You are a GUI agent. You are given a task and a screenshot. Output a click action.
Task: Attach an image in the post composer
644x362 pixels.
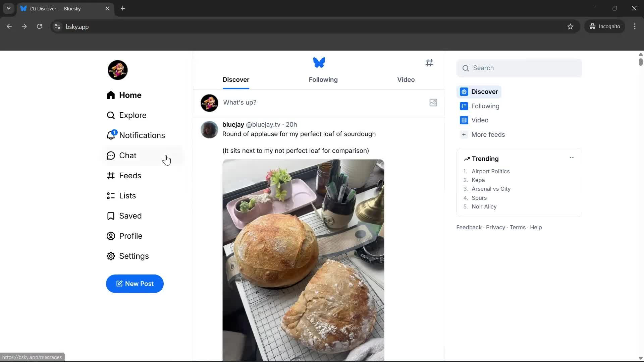[433, 103]
